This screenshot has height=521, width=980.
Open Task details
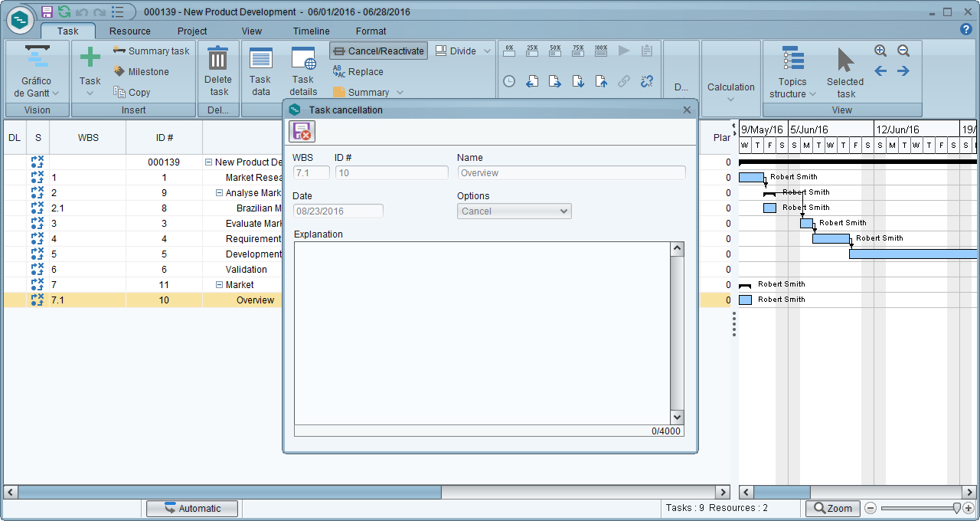[303, 71]
